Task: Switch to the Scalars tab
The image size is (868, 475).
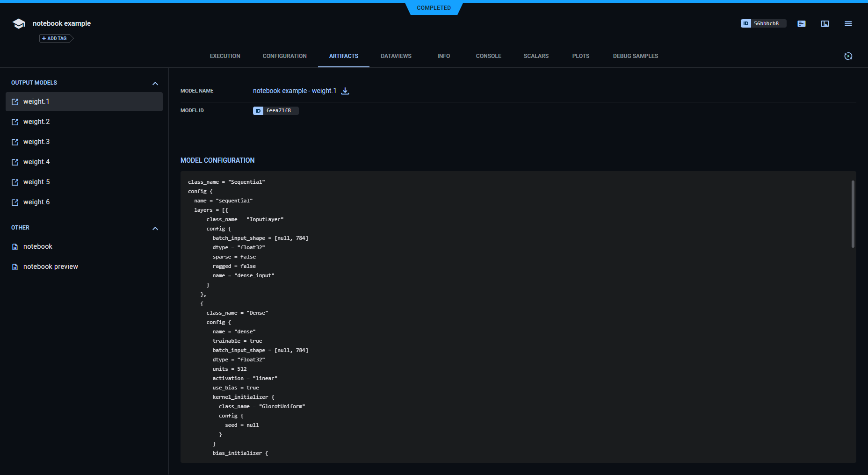Action: (x=536, y=56)
